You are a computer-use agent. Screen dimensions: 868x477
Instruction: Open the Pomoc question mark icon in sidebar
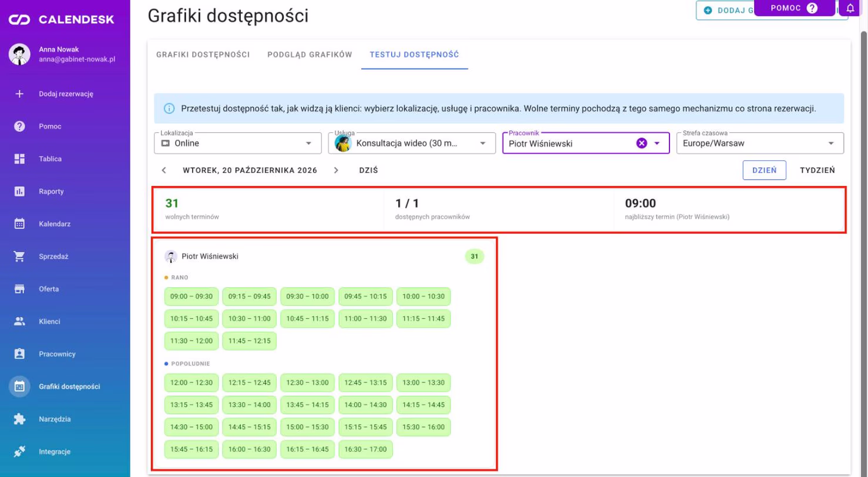click(x=19, y=126)
